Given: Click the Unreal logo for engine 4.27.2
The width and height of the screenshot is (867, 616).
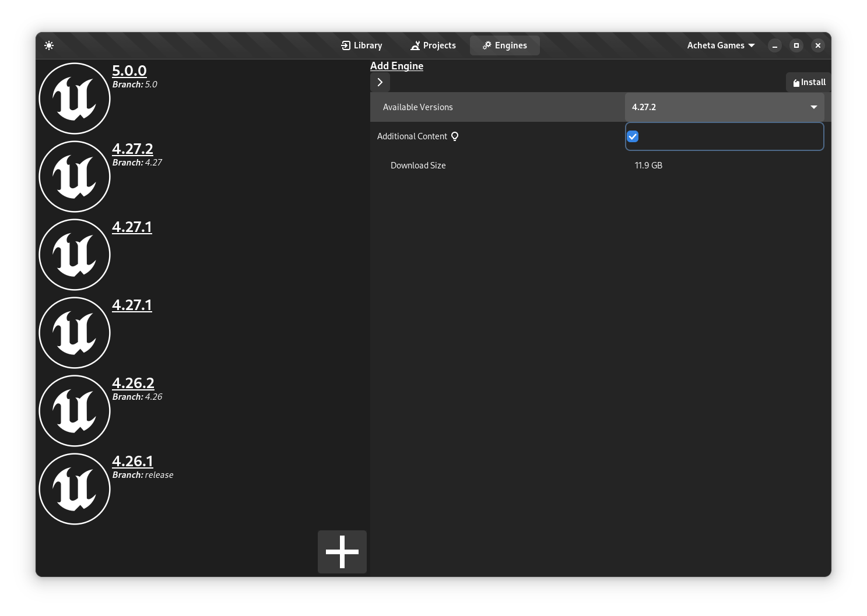Looking at the screenshot, I should click(75, 177).
